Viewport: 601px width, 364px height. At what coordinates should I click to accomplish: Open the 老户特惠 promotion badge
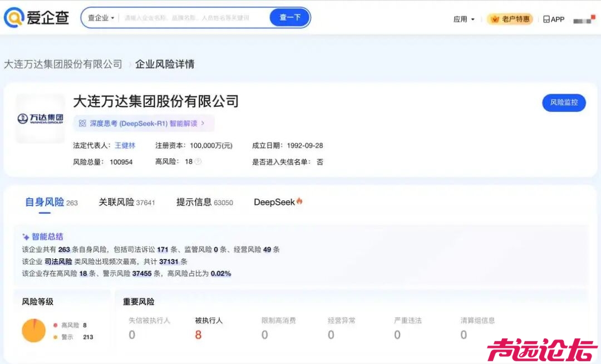(x=510, y=19)
